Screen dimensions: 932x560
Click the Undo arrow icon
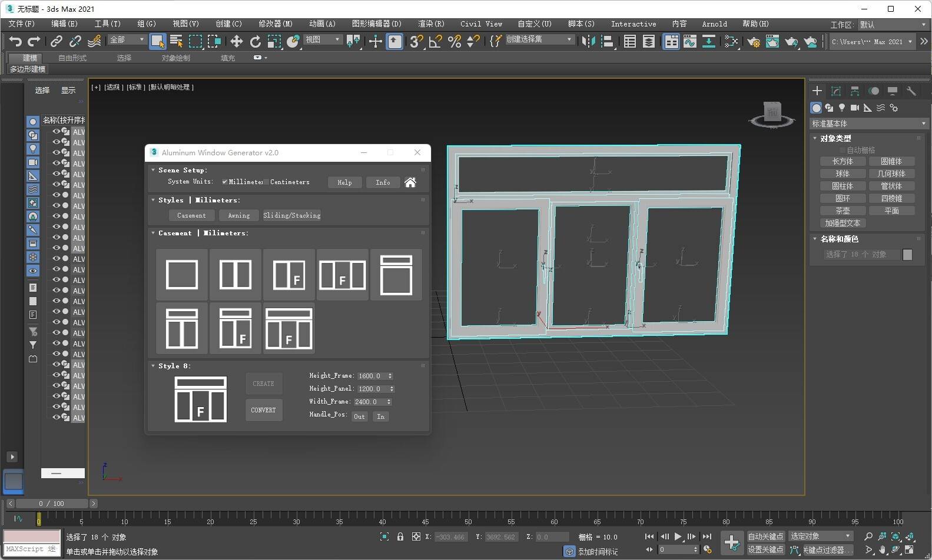pos(15,41)
